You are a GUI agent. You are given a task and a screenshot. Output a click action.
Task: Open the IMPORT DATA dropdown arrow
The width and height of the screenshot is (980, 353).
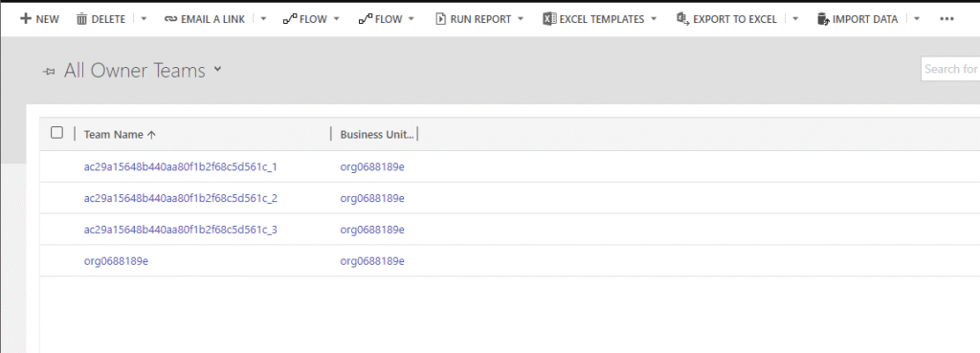point(916,19)
